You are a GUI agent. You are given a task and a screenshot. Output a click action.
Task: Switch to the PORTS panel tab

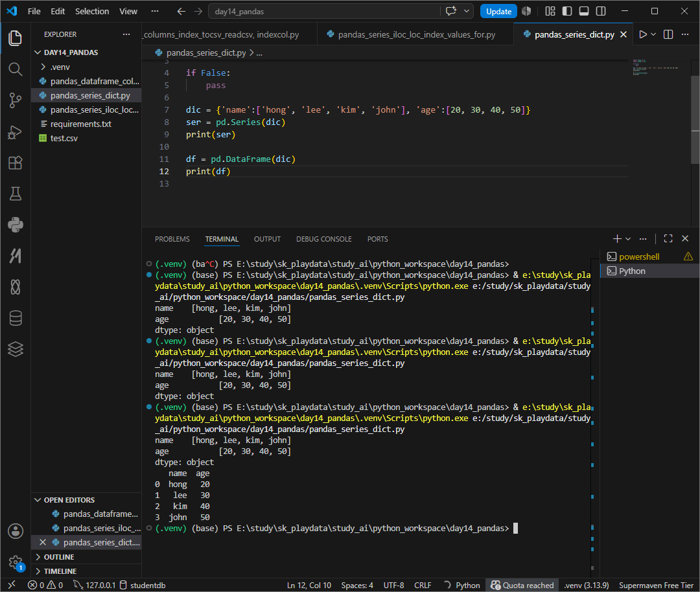point(378,239)
